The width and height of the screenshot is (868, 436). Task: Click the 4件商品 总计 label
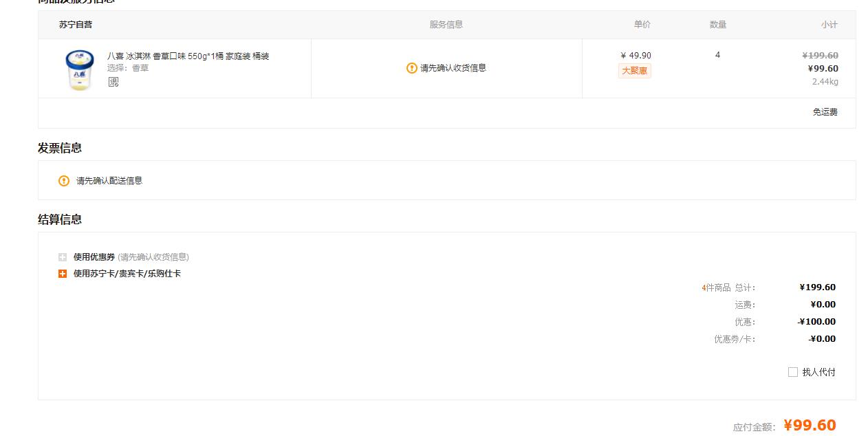point(729,288)
